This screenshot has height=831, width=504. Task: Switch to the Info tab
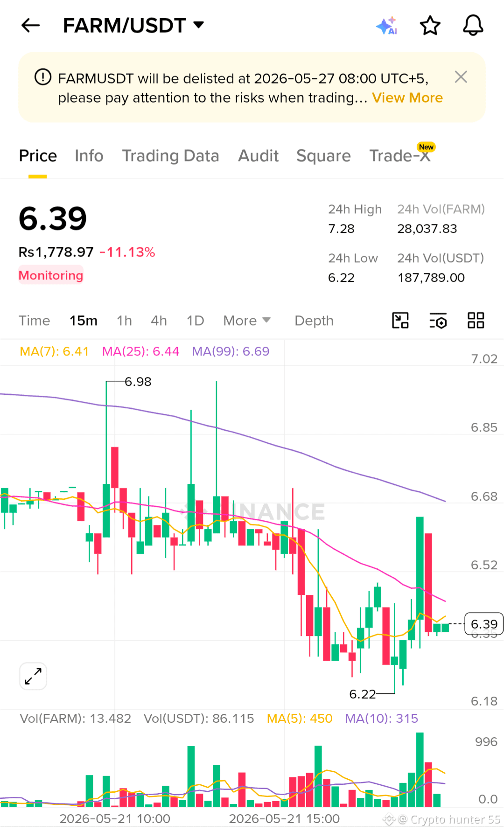(89, 156)
